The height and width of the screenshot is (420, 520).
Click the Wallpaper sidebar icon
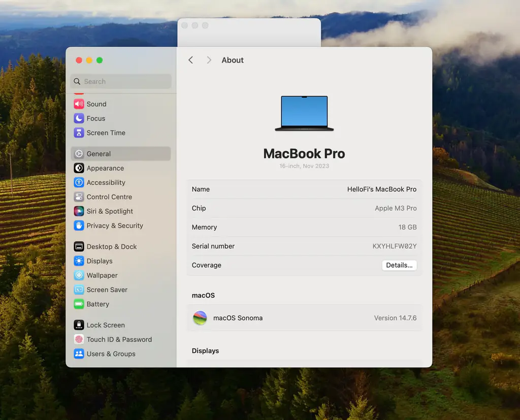79,275
